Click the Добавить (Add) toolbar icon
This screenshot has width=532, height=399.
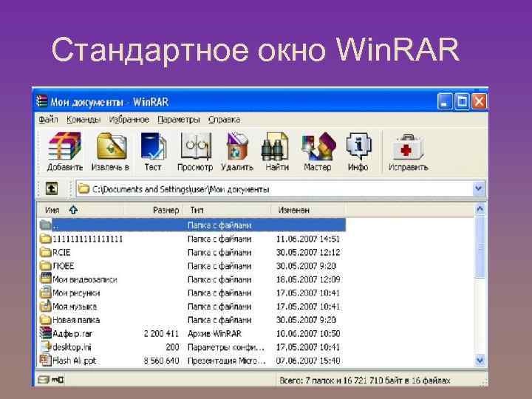click(x=64, y=146)
